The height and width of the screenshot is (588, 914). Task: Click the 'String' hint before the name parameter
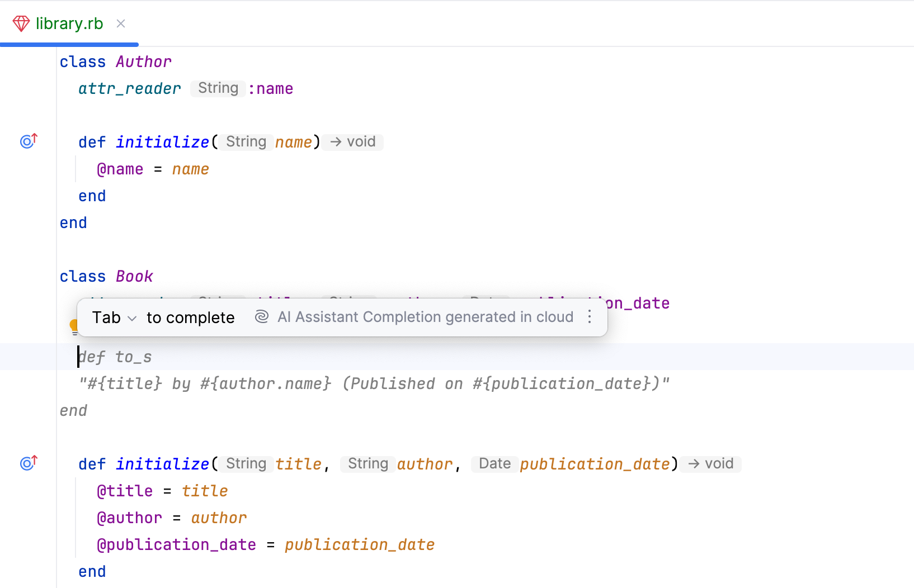(x=246, y=141)
